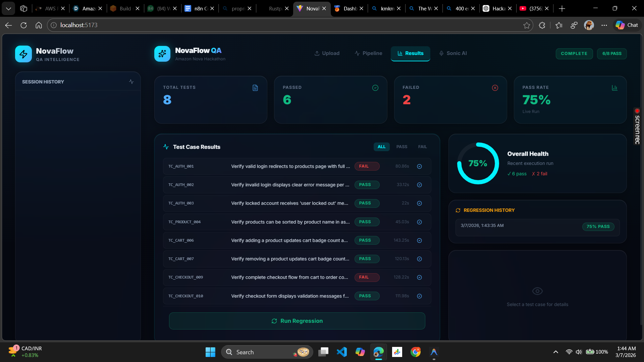
Task: Expand details for TC_CHECKOUT_009 row
Action: tap(419, 278)
